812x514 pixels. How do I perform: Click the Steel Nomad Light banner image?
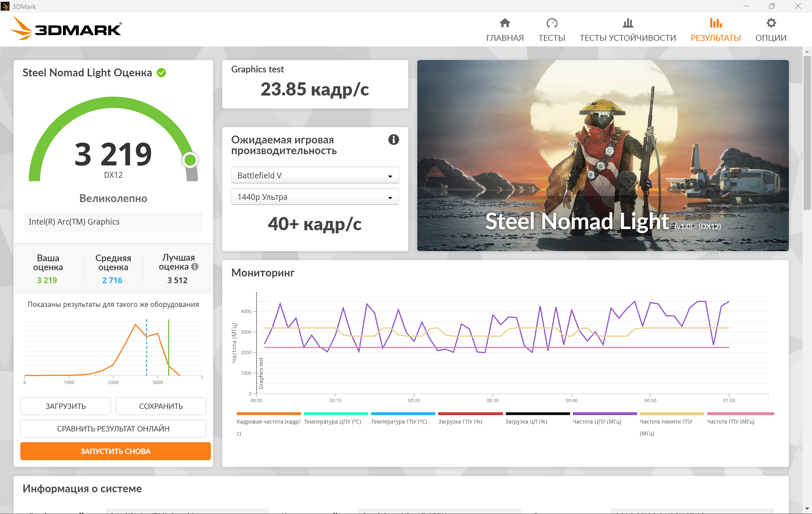[603, 155]
